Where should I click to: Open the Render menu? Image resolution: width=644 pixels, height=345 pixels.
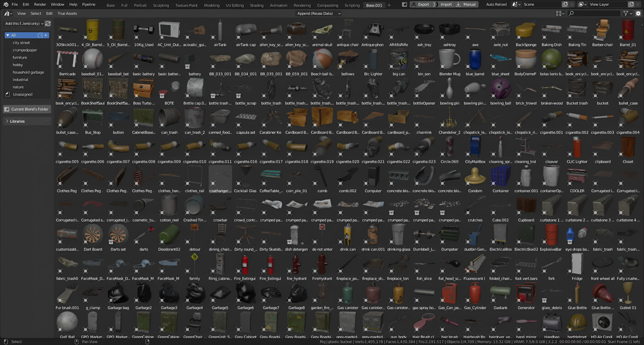point(40,4)
